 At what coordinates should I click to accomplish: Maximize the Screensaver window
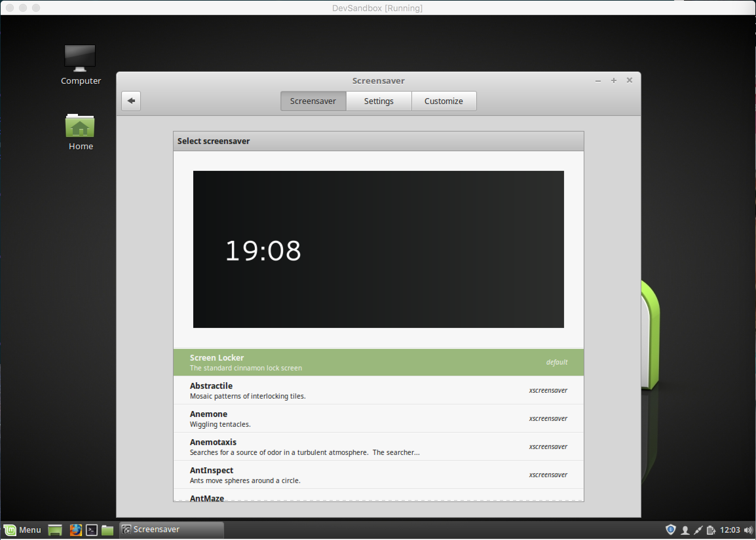click(614, 81)
